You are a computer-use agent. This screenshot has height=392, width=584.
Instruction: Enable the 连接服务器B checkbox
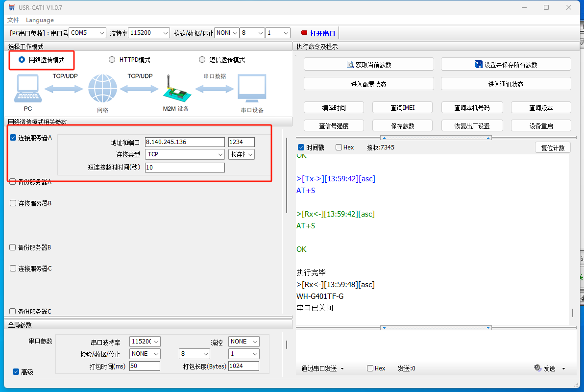(13, 203)
